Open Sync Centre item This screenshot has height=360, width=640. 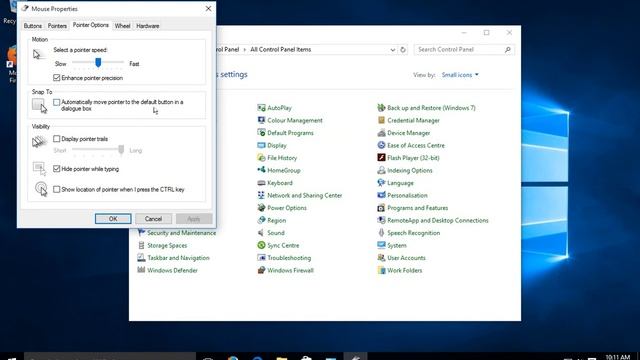[283, 245]
